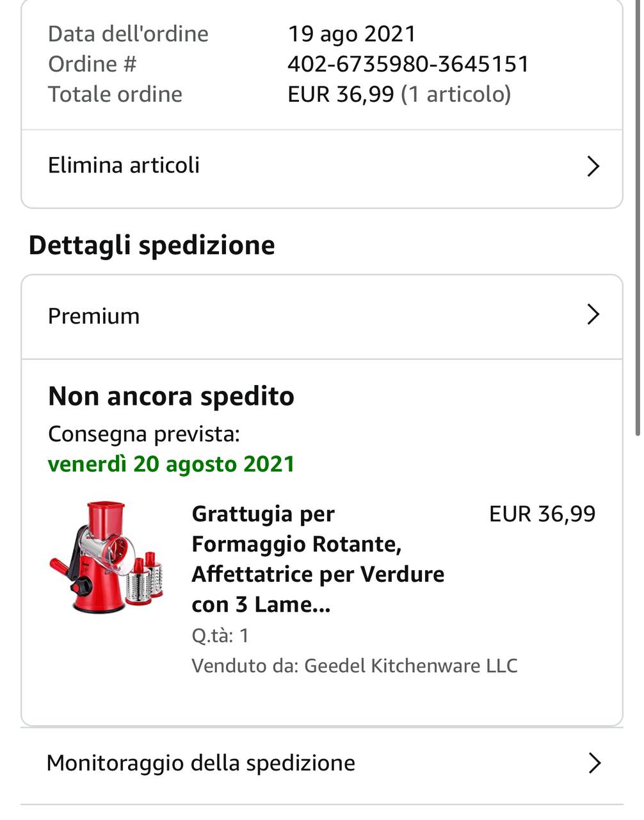Tap the Dettagli spedizione section heading
644x820 pixels.
(x=152, y=245)
